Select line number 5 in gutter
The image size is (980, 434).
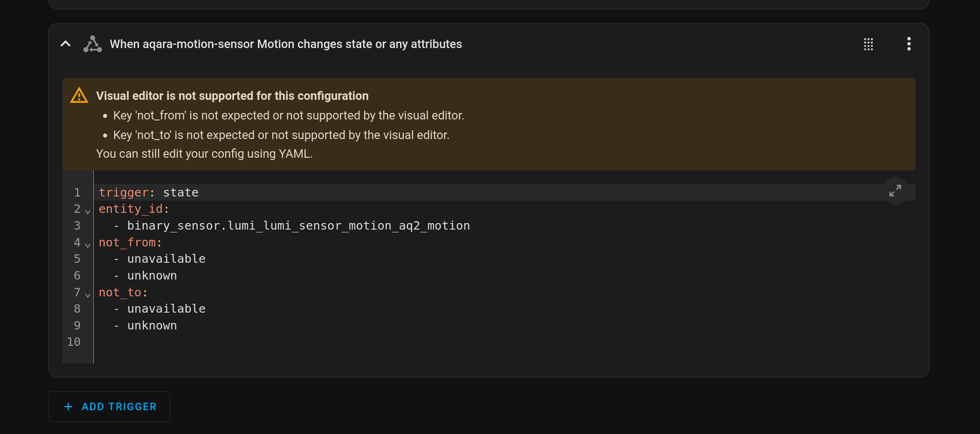77,259
